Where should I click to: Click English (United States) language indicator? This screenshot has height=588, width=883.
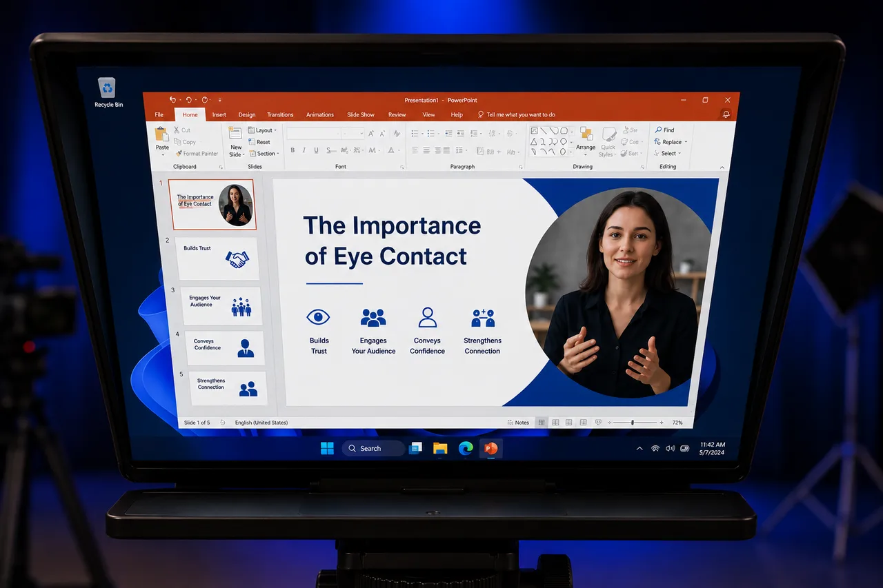point(261,423)
